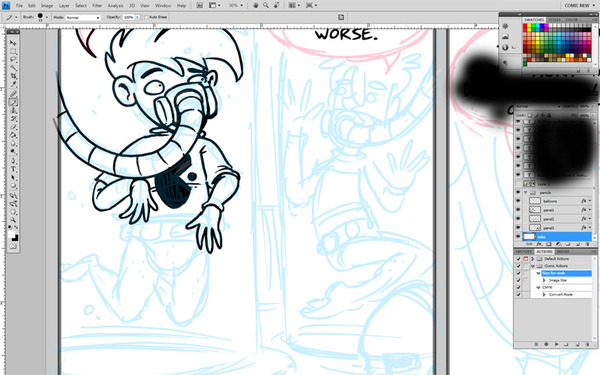Click the Play action button
Screen dimensions: 600x375
point(556,344)
